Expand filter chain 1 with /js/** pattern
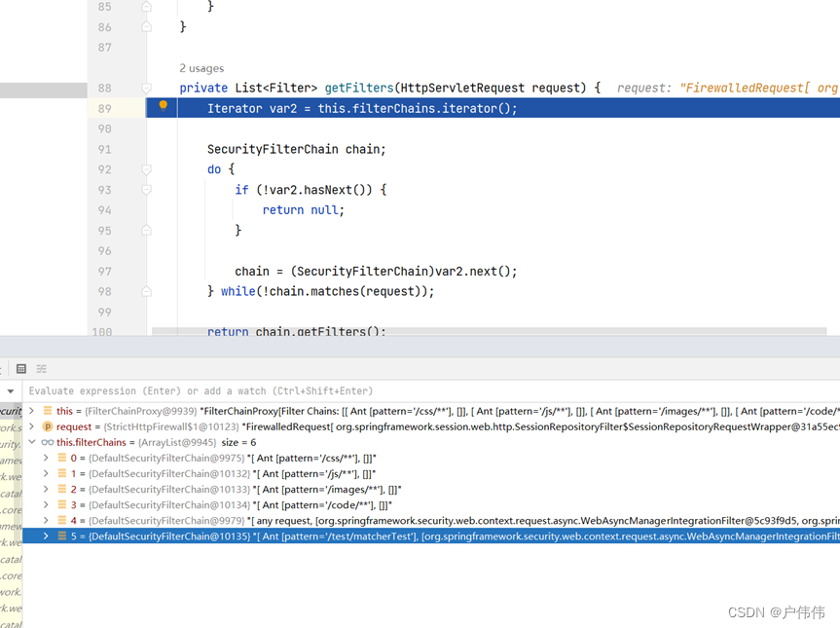Viewport: 840px width, 628px height. (46, 473)
